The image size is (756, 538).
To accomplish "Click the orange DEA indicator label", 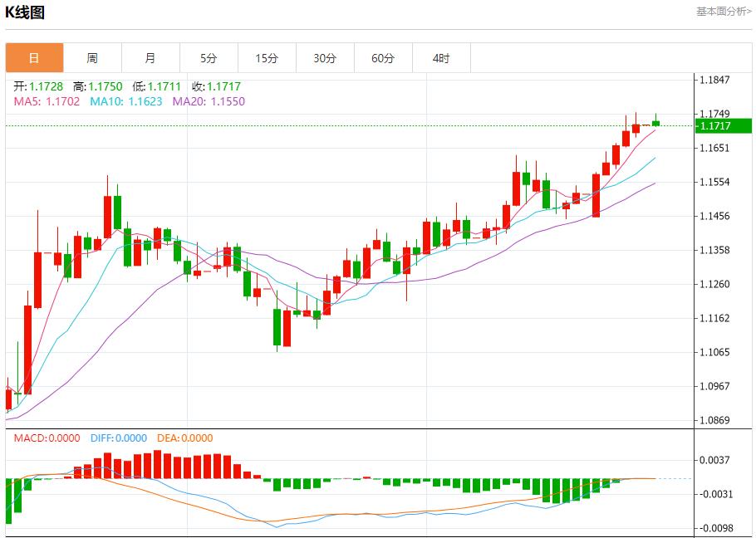I will click(x=184, y=438).
